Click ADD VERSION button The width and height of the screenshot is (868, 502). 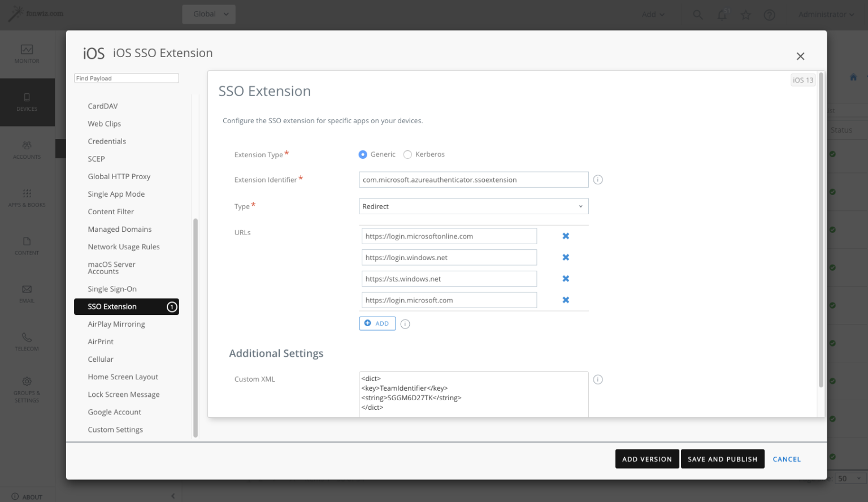[x=647, y=459]
